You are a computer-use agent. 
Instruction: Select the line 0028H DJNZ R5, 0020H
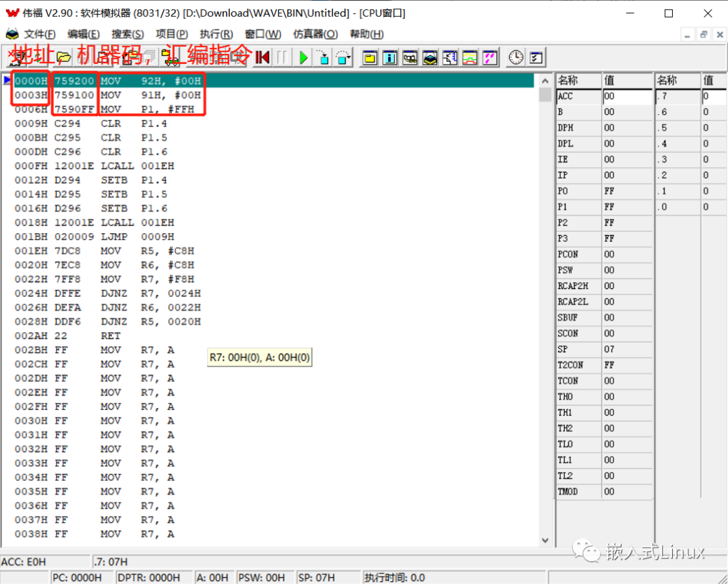click(x=274, y=322)
